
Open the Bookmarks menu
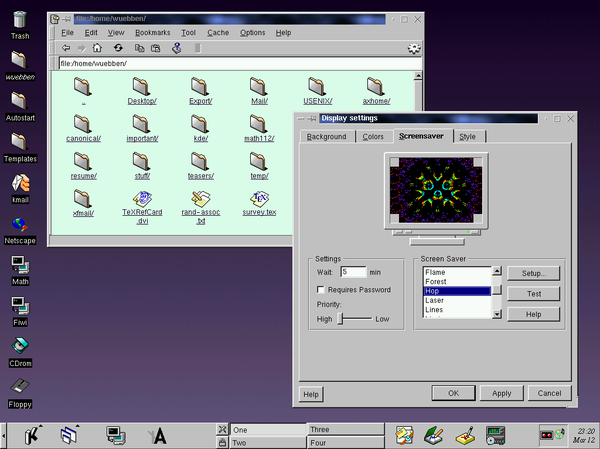coord(153,32)
